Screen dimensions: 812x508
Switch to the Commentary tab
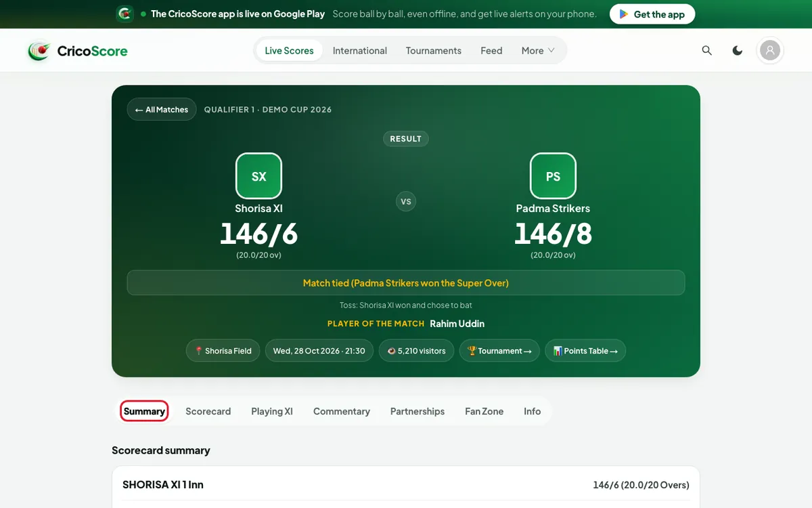pyautogui.click(x=342, y=411)
